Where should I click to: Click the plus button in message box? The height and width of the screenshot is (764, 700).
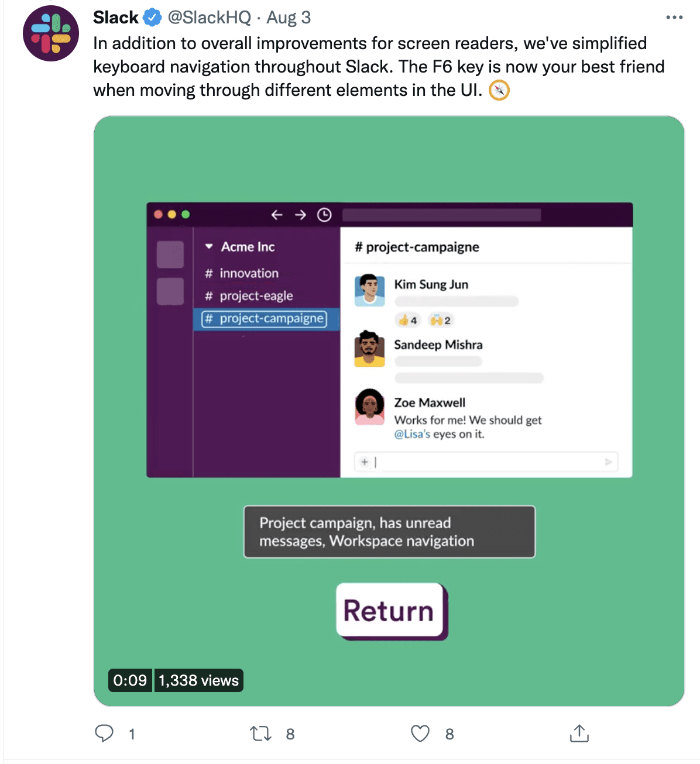click(365, 462)
